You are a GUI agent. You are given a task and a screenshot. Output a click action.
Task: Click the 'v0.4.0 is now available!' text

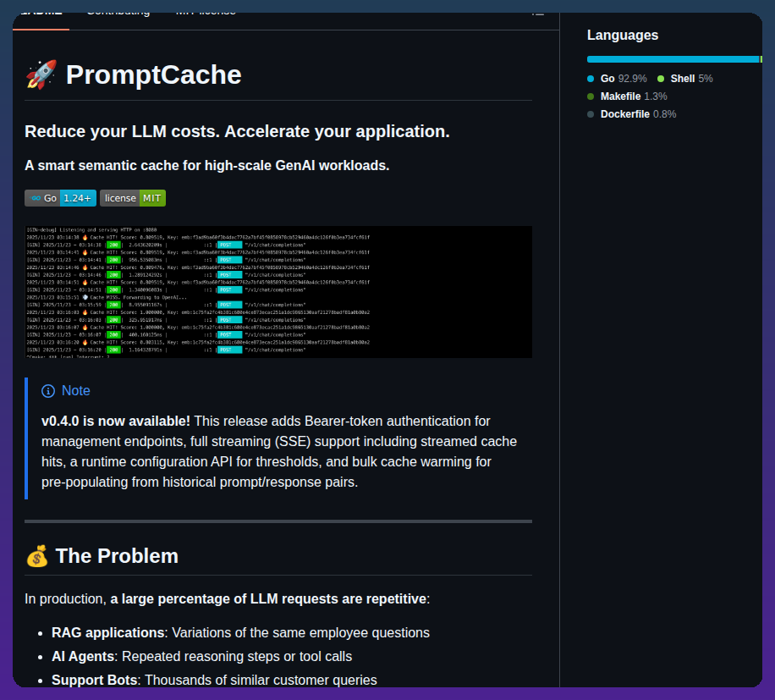pyautogui.click(x=116, y=422)
